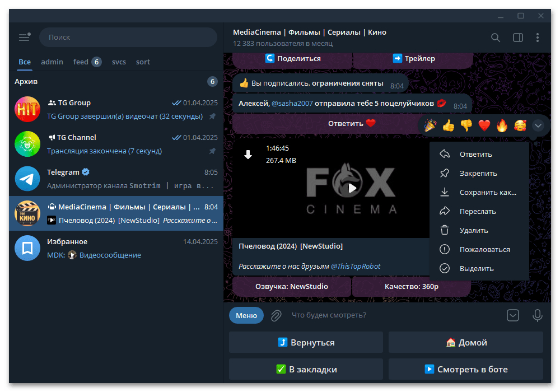Click the microphone voice message icon
The height and width of the screenshot is (392, 560).
tap(537, 315)
